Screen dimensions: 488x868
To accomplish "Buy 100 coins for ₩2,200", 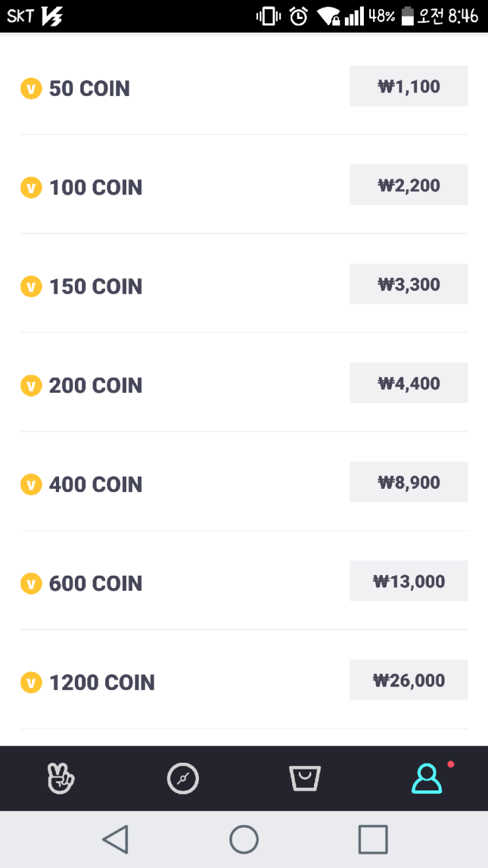I will [x=409, y=185].
